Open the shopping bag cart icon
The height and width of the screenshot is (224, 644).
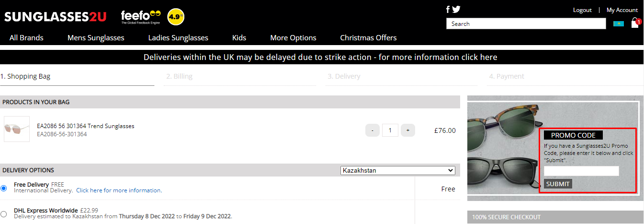[x=635, y=23]
